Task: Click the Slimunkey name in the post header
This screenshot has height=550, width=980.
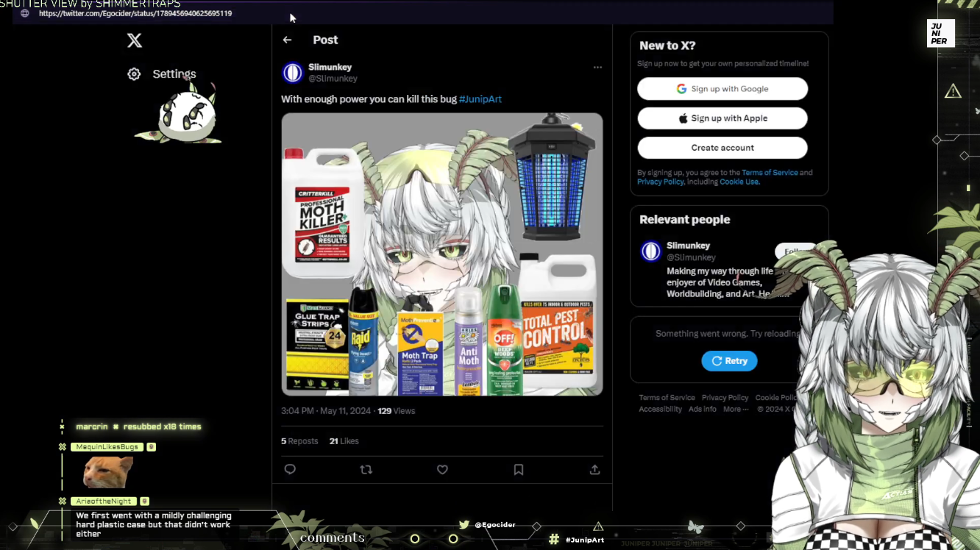Action: coord(330,67)
